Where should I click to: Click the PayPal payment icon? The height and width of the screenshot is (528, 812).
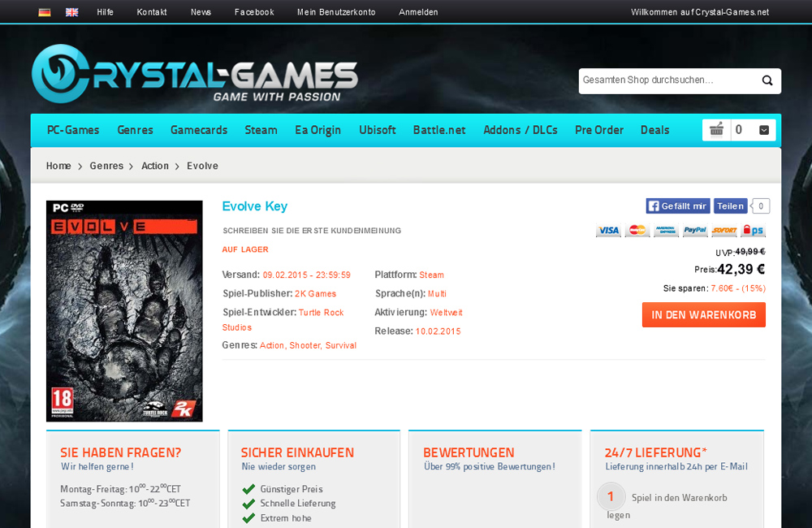coord(695,230)
